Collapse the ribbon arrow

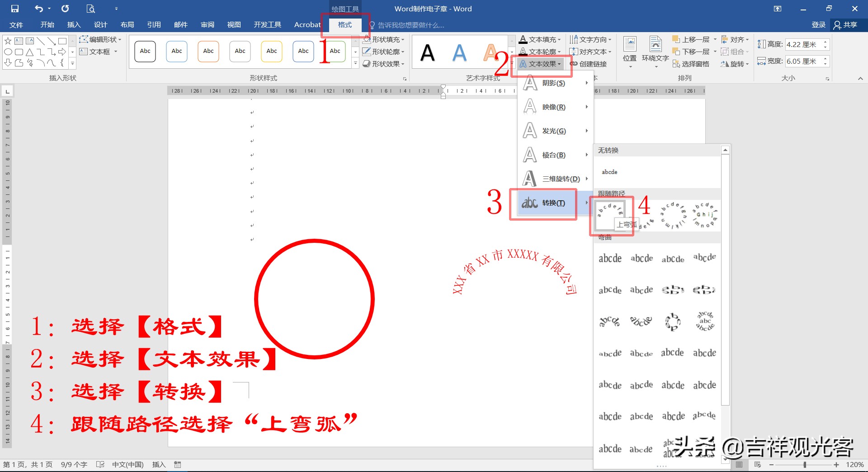pos(860,79)
